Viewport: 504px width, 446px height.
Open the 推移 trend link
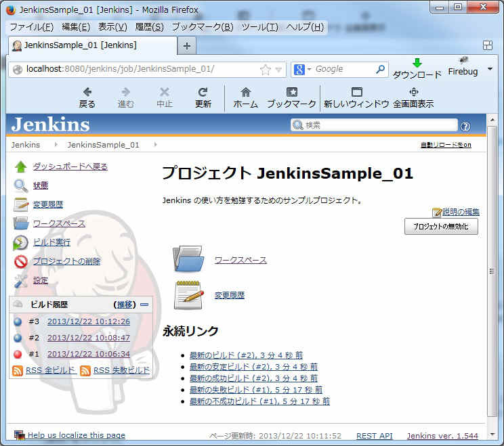(125, 305)
